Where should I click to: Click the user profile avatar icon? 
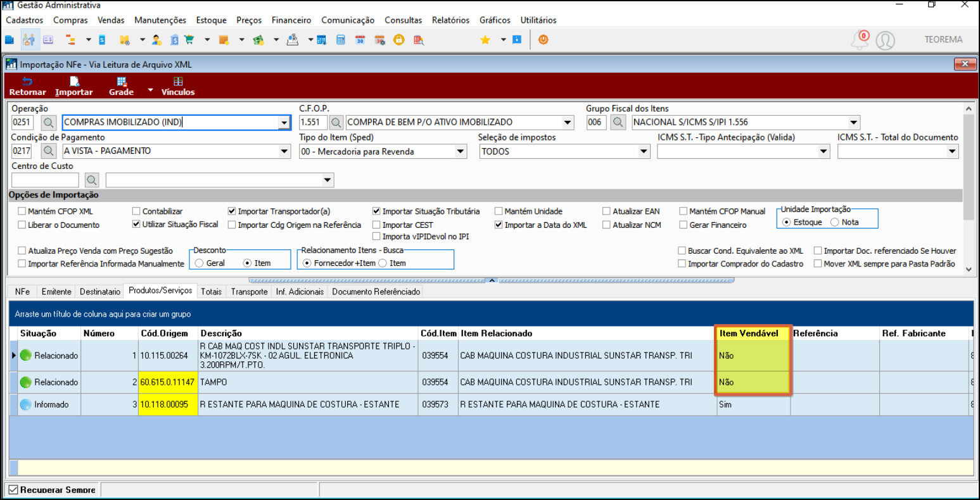[886, 41]
